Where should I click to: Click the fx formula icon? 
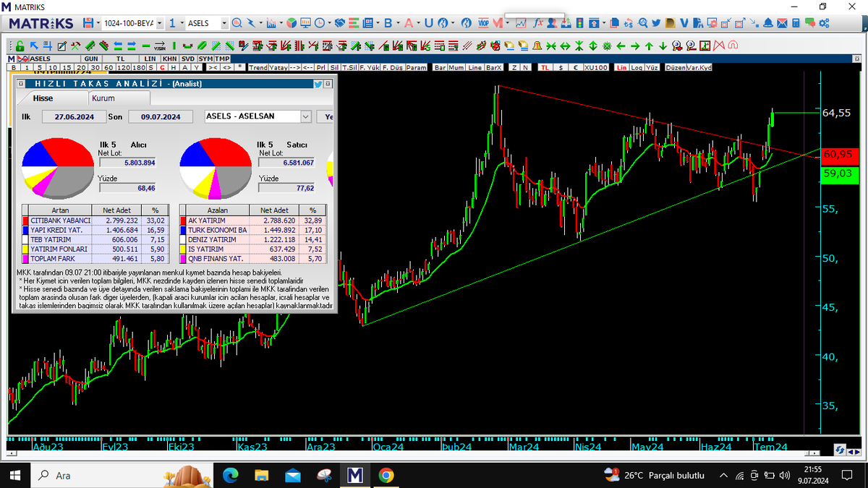point(538,23)
